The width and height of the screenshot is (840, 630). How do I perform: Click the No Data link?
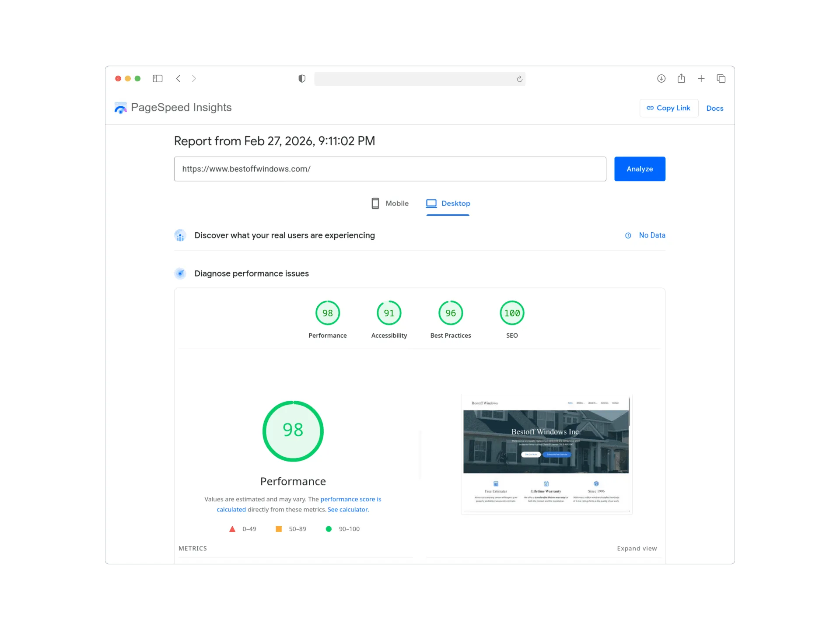pos(652,235)
